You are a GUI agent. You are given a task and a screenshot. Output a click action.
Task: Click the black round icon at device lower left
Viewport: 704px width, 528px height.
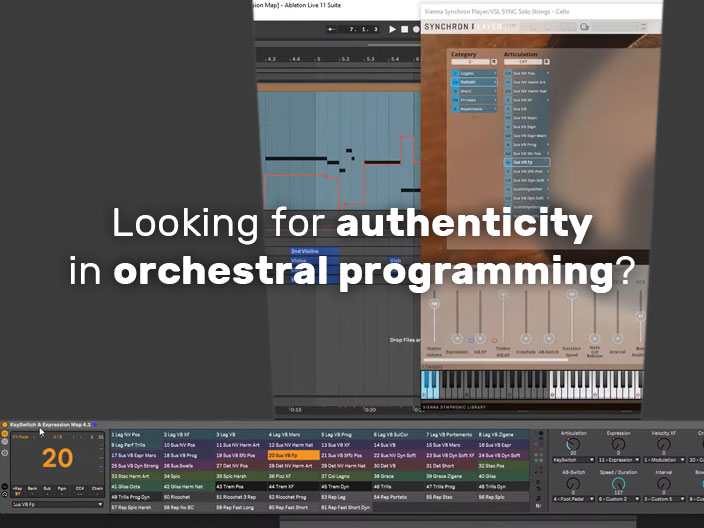(4, 486)
